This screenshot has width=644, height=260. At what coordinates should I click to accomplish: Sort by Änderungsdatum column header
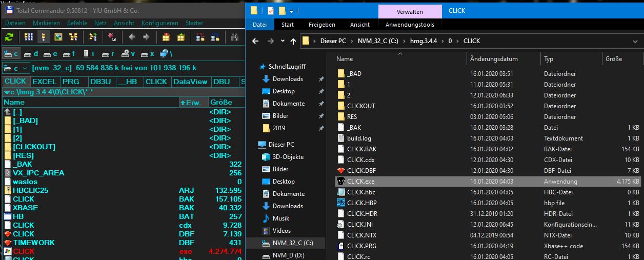(x=493, y=59)
